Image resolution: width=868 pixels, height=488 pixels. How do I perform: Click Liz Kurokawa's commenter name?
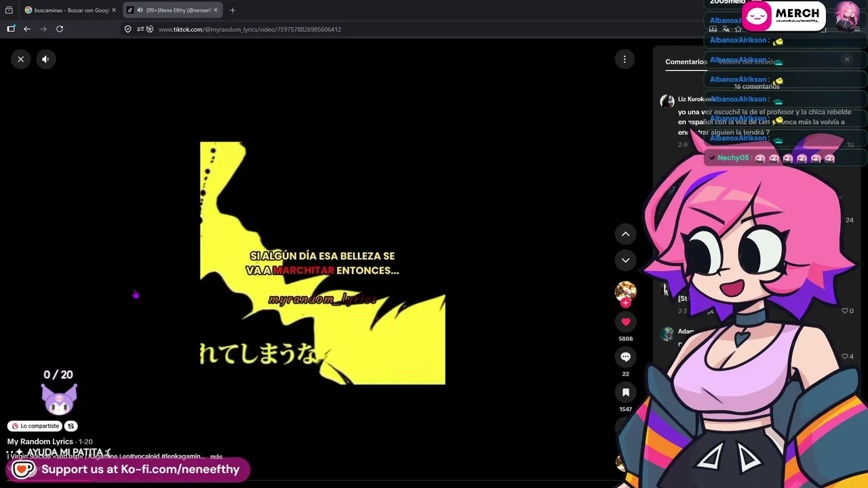tap(696, 99)
